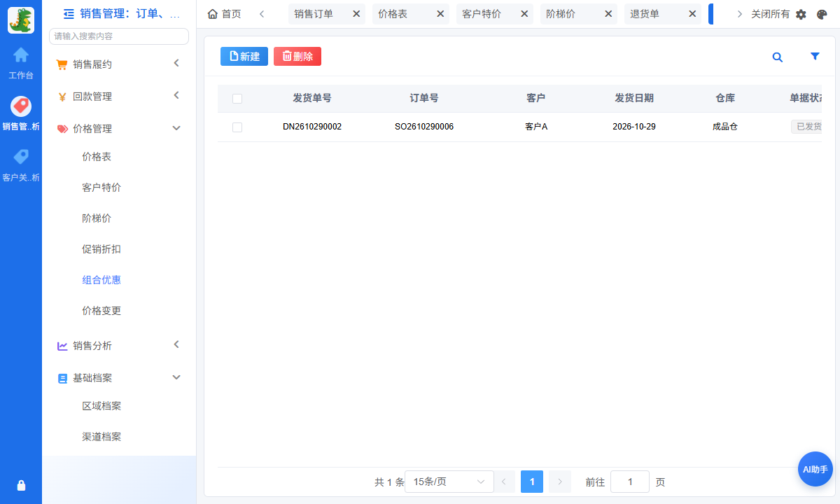Open 客户特价 in the sidebar
Viewport: 840px width, 504px height.
pos(101,188)
